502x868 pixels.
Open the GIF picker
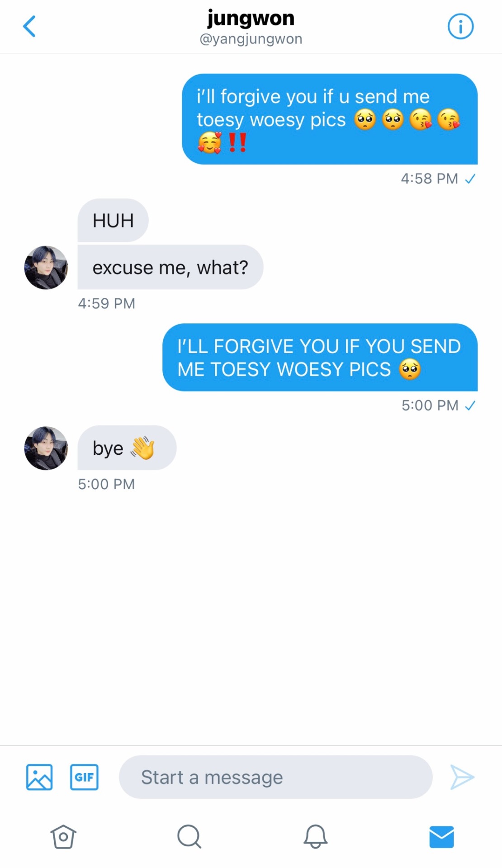[84, 777]
